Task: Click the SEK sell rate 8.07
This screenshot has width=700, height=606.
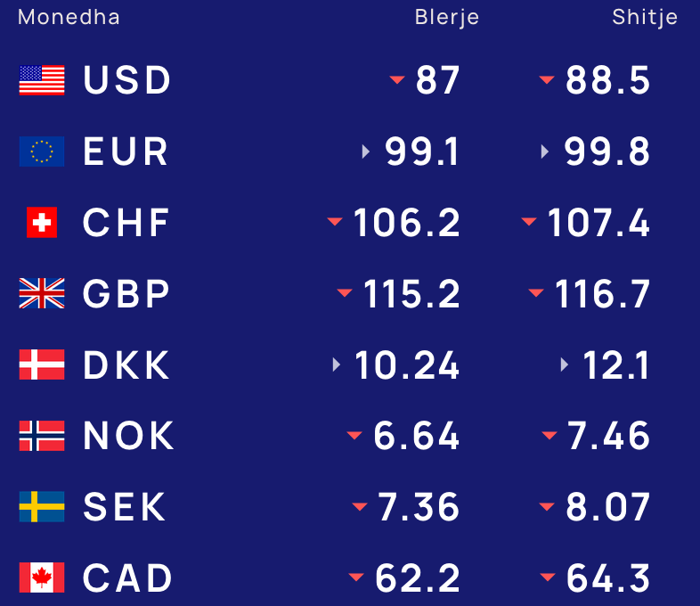Action: 607,507
